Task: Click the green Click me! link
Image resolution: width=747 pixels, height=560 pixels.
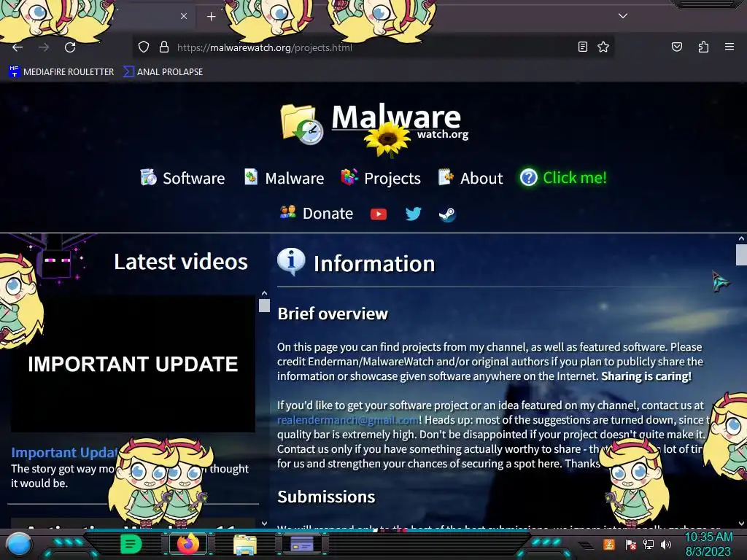Action: 575,178
